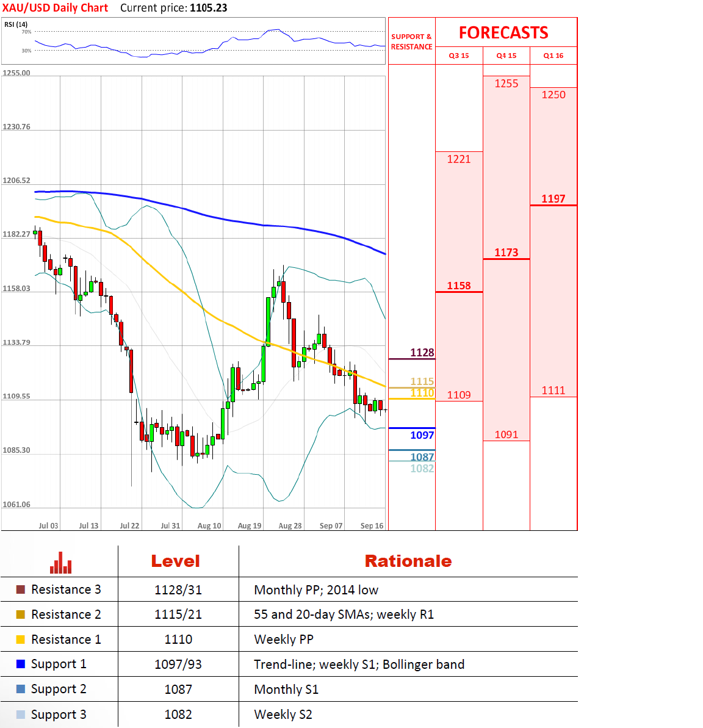Click the Support 2 steel-blue color swatch
This screenshot has width=703, height=728.
pyautogui.click(x=20, y=689)
